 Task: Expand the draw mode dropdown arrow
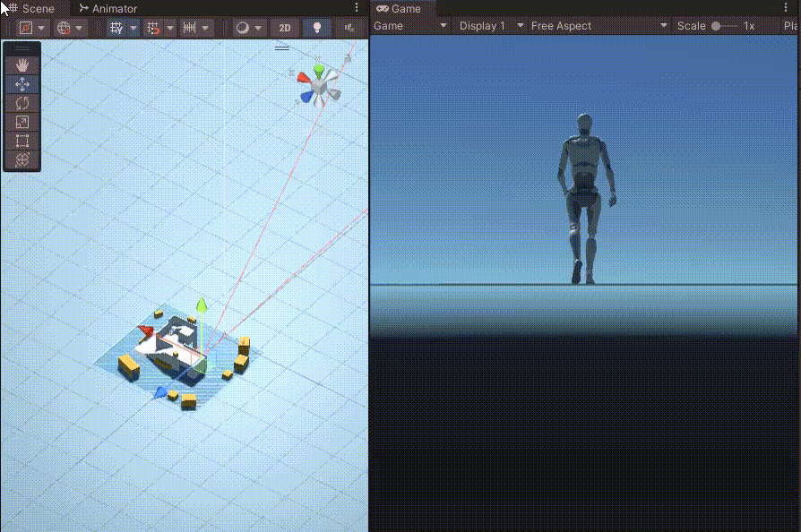pos(258,28)
